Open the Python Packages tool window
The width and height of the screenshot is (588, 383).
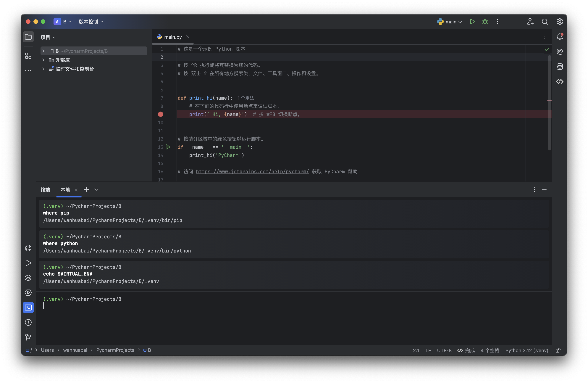click(x=28, y=278)
